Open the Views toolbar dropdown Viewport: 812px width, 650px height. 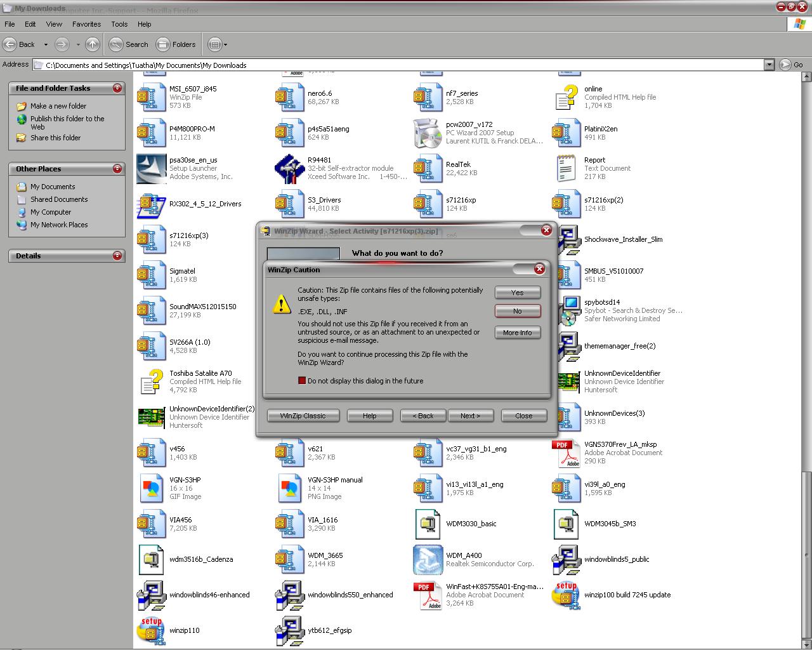click(218, 44)
